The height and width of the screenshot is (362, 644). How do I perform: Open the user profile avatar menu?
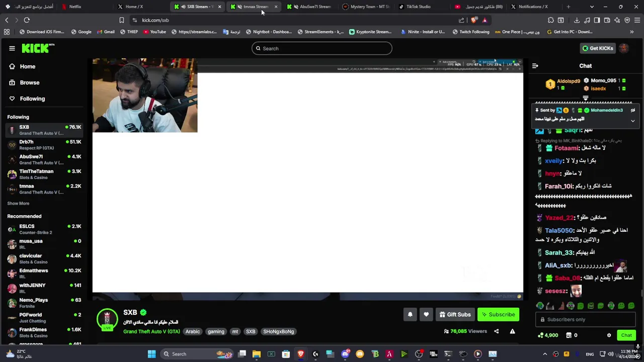[624, 48]
